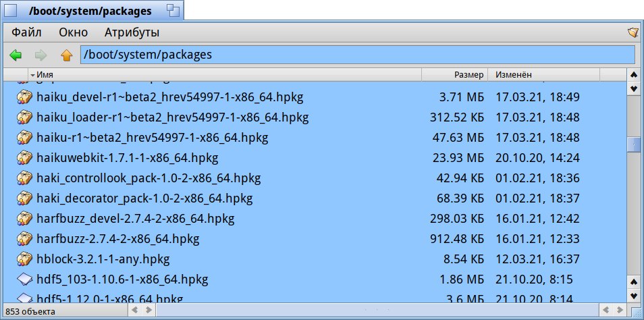Click size value 47.63 МБ
The height and width of the screenshot is (320, 644).
tap(458, 138)
